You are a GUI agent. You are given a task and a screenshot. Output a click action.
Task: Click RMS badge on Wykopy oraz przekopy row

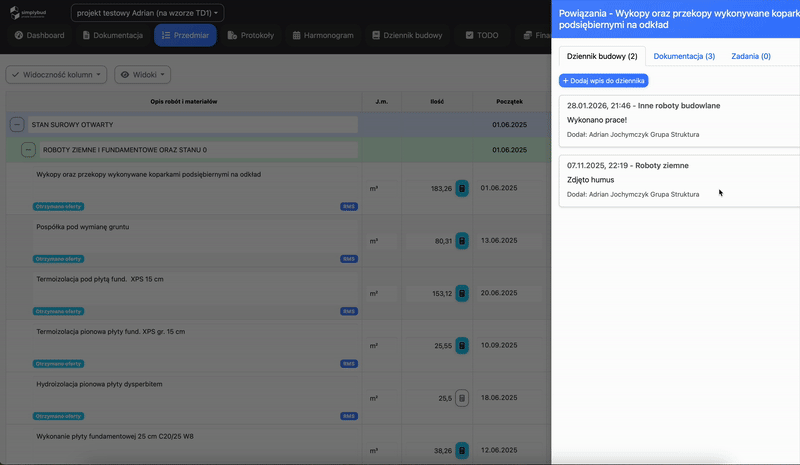pos(349,207)
